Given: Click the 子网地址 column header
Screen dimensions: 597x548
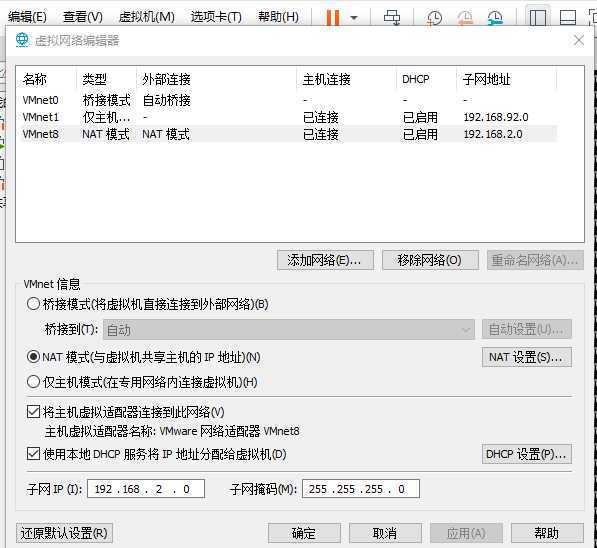Looking at the screenshot, I should (507, 79).
